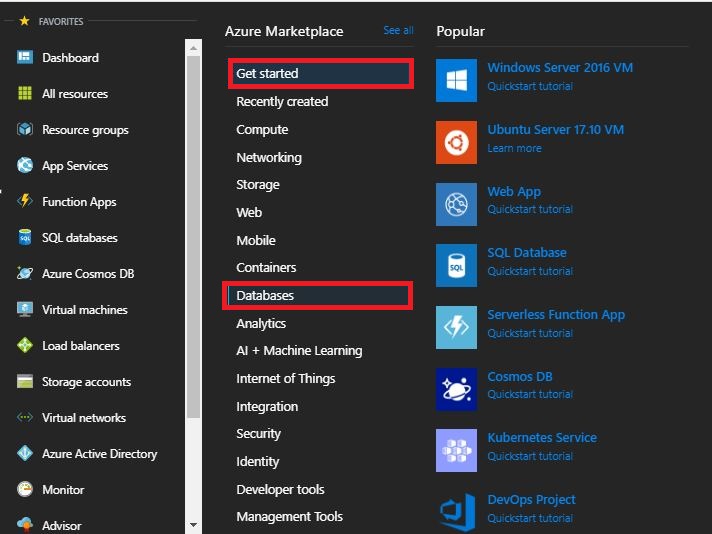Click Learn more under Ubuntu Server
712x534 pixels.
click(514, 148)
